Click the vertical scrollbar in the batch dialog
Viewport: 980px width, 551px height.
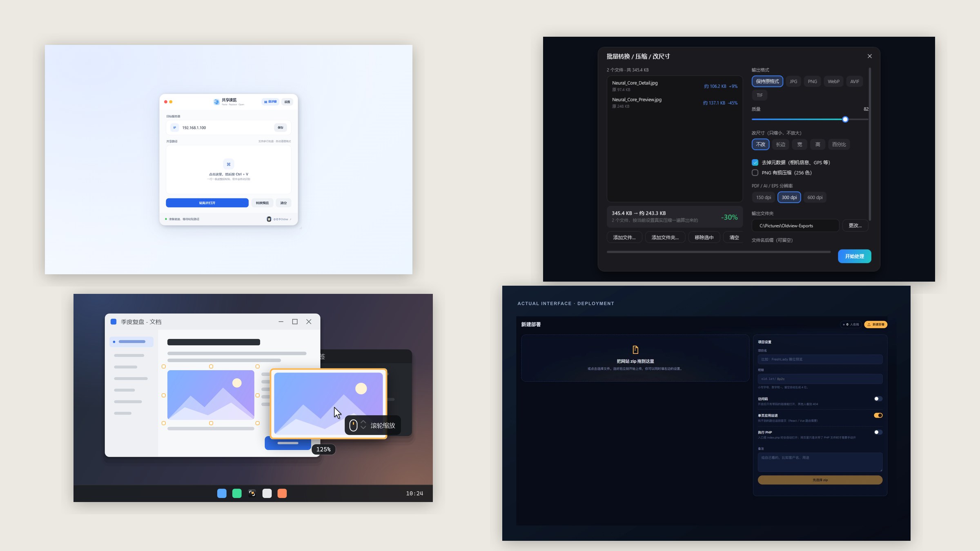click(870, 144)
